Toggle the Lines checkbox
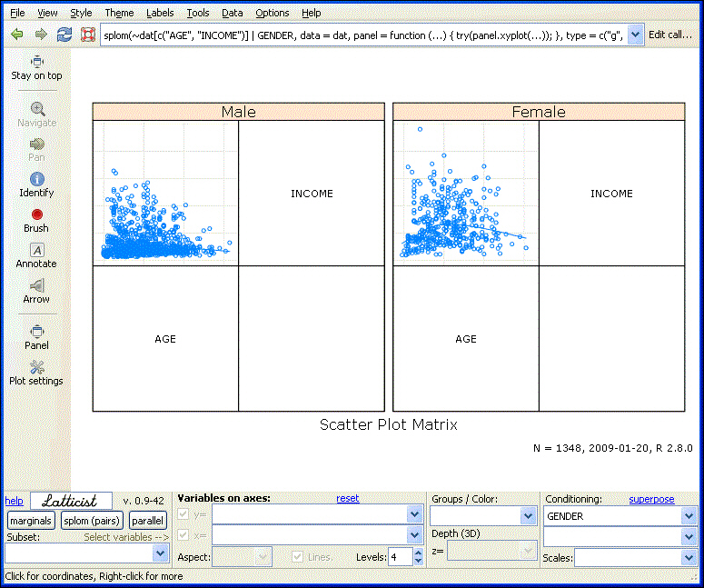This screenshot has width=704, height=588. [297, 557]
